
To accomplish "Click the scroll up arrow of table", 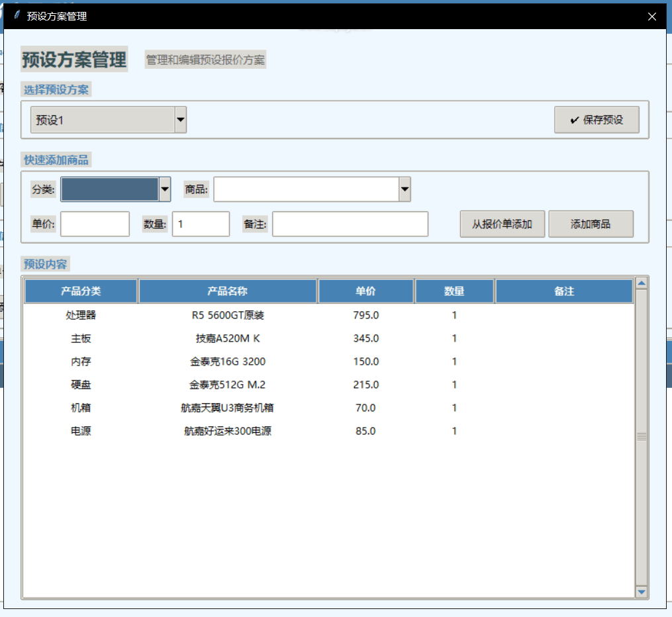I will click(x=641, y=283).
